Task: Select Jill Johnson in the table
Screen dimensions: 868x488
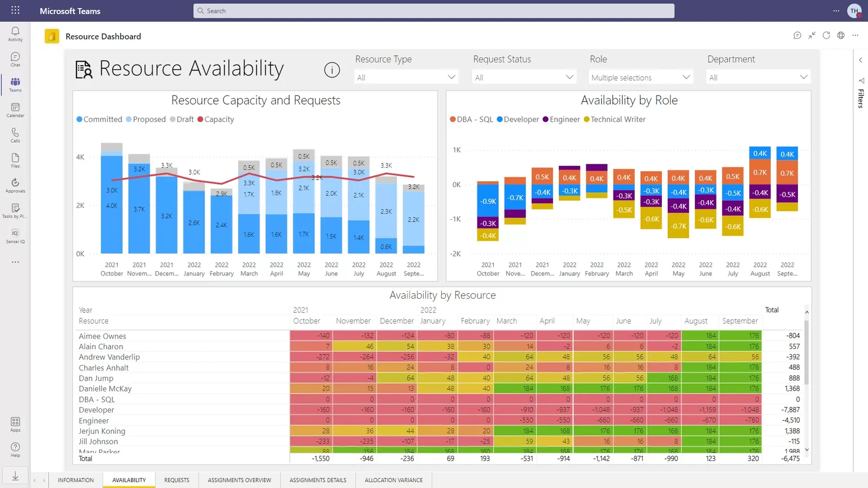Action: tap(98, 441)
